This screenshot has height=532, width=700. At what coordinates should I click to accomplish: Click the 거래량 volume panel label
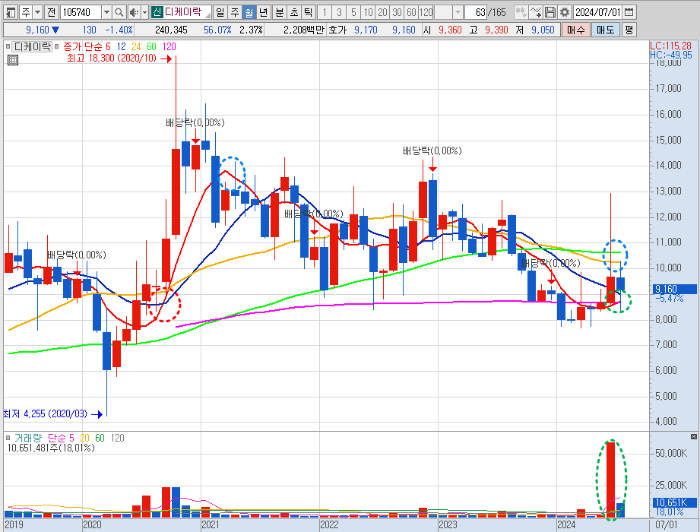[x=29, y=438]
